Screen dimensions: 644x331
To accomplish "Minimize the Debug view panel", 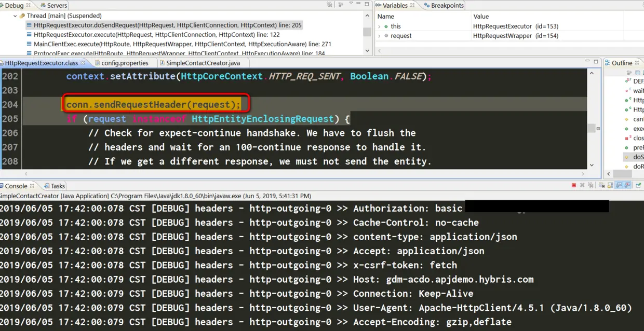I will tap(358, 3).
